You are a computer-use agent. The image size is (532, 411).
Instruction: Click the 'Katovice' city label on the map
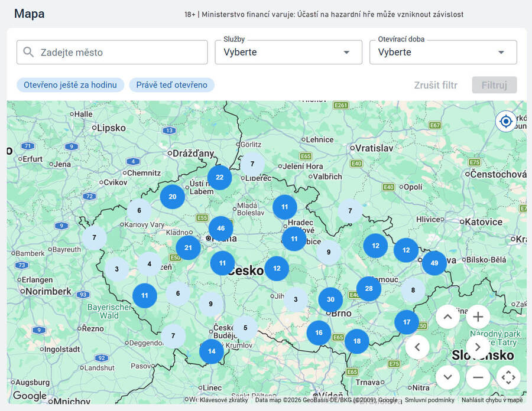484,222
